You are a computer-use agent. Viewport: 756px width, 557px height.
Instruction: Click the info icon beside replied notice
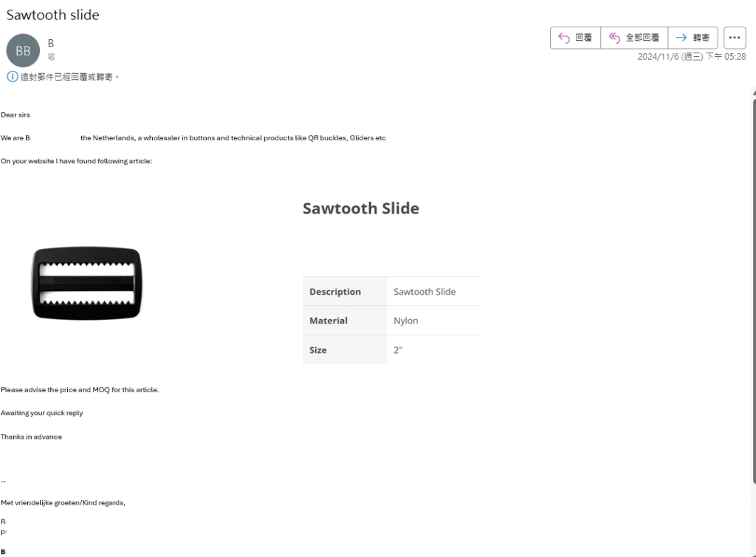coord(13,77)
